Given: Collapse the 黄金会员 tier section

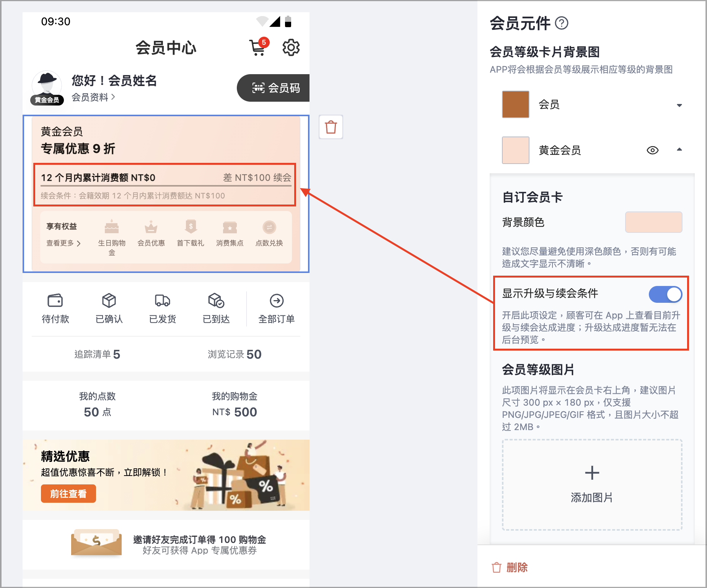Looking at the screenshot, I should coord(679,149).
